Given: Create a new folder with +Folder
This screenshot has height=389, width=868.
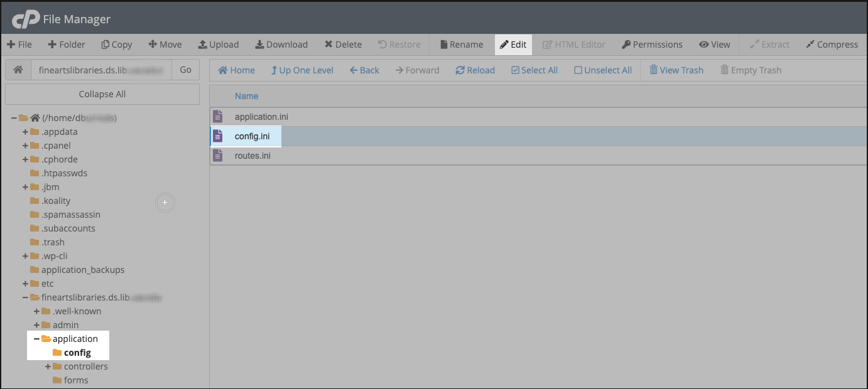Looking at the screenshot, I should click(66, 45).
